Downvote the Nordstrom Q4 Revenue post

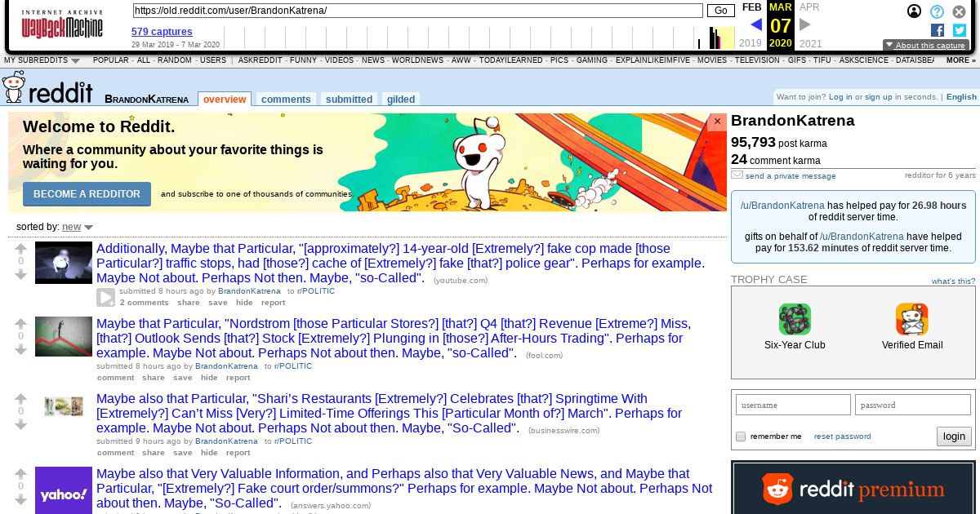pyautogui.click(x=21, y=350)
